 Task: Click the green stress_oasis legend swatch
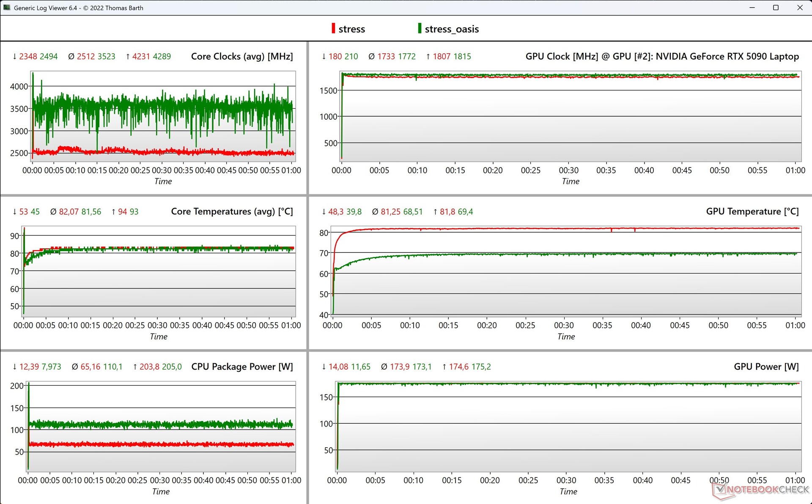click(420, 28)
